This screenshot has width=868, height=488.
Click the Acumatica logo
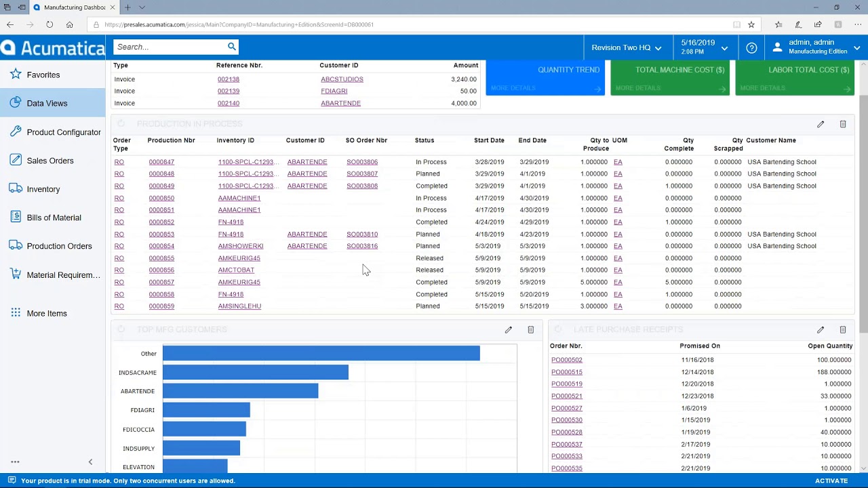(53, 47)
